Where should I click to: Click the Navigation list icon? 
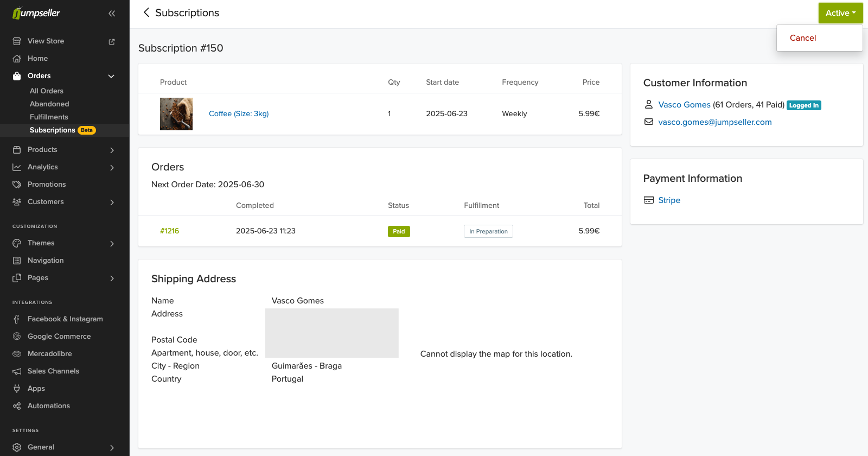point(17,261)
